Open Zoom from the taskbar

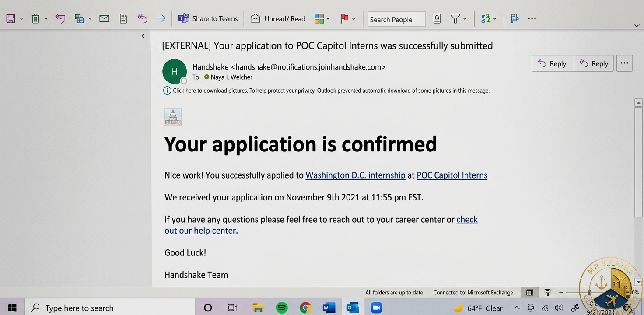pos(376,308)
